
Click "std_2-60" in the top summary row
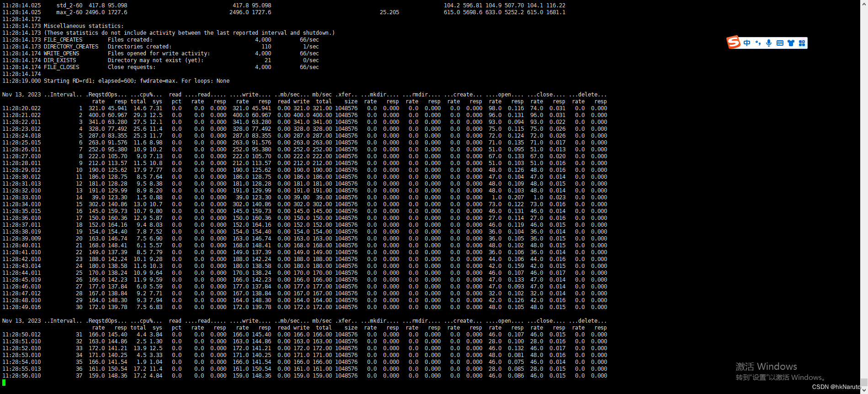pos(69,5)
